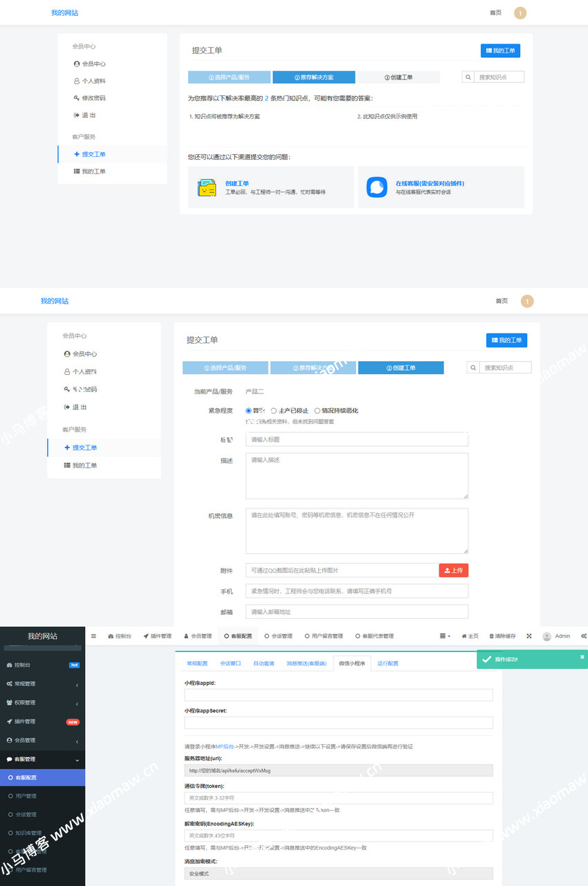
Task: Select the 控制台 dashboard icon in admin sidebar
Action: 9,665
